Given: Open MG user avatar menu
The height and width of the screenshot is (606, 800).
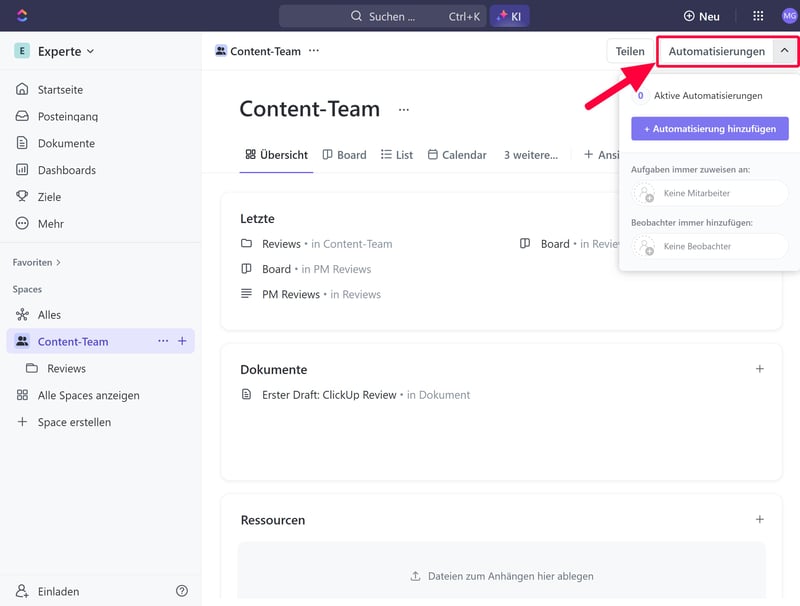Looking at the screenshot, I should click(x=789, y=16).
